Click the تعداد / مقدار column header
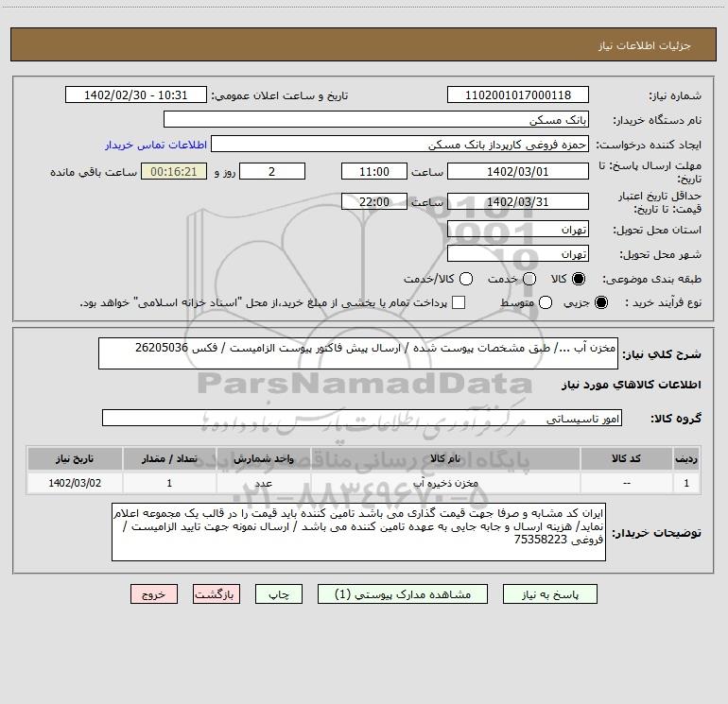The image size is (728, 704). (169, 458)
